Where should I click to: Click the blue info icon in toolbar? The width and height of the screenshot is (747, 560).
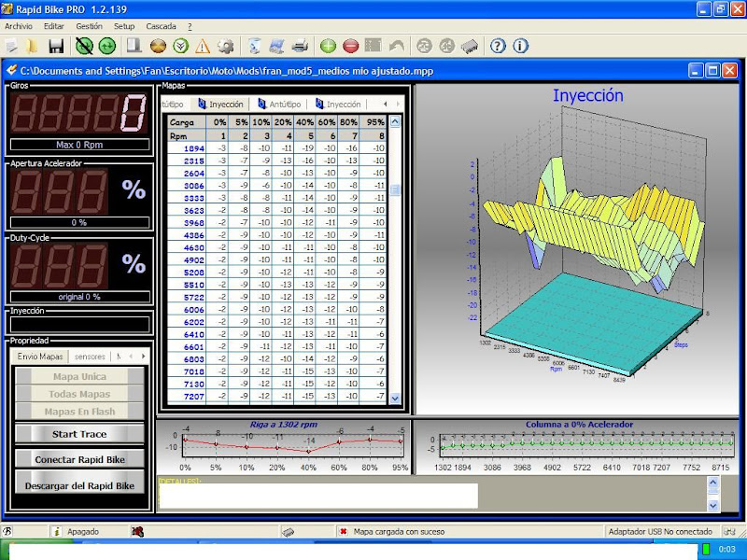pyautogui.click(x=520, y=46)
